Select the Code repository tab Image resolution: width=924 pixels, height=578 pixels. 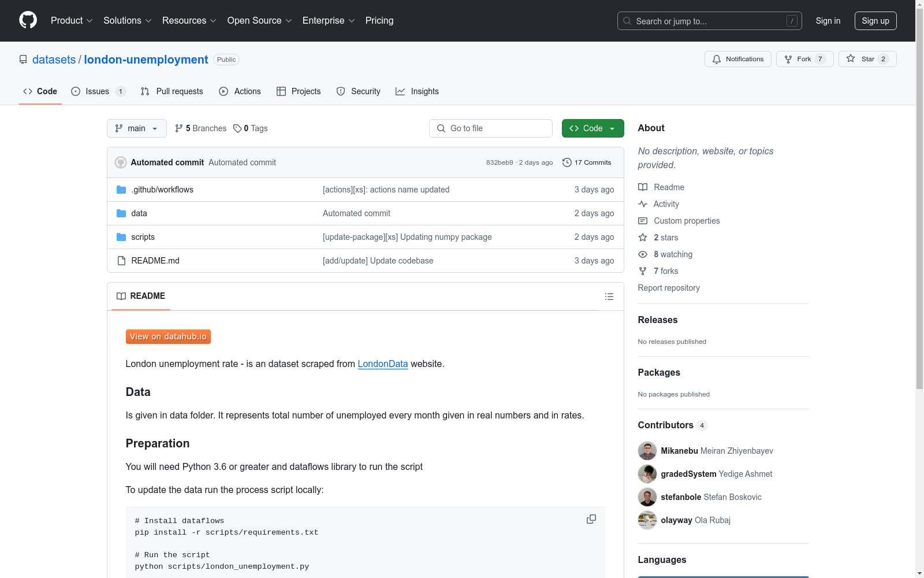40,91
